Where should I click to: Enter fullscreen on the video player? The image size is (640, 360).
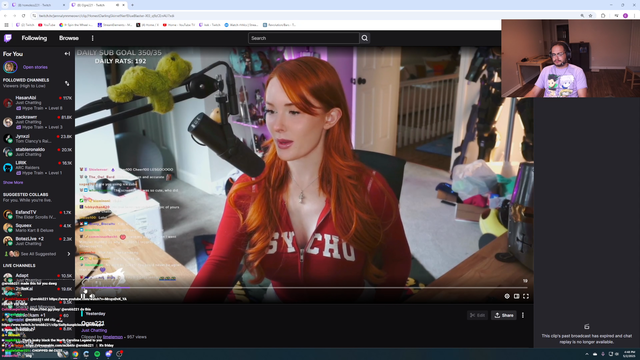click(526, 296)
